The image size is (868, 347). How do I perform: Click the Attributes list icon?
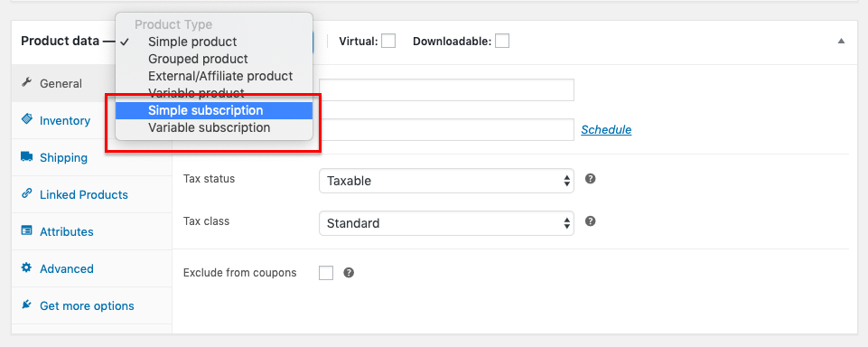point(26,231)
